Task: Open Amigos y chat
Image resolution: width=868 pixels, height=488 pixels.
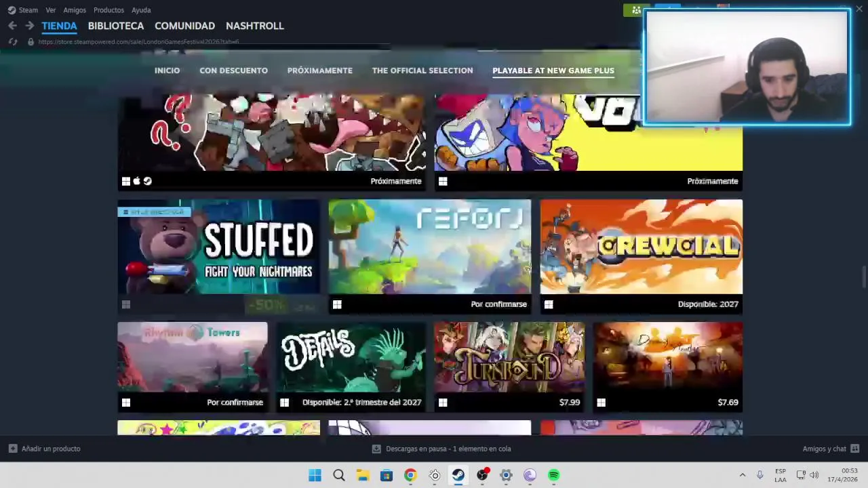Action: coord(825,449)
